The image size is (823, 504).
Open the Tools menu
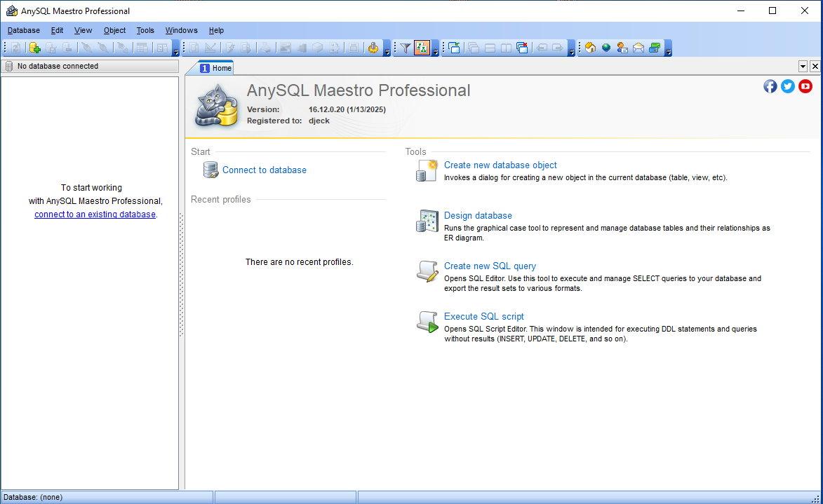145,30
